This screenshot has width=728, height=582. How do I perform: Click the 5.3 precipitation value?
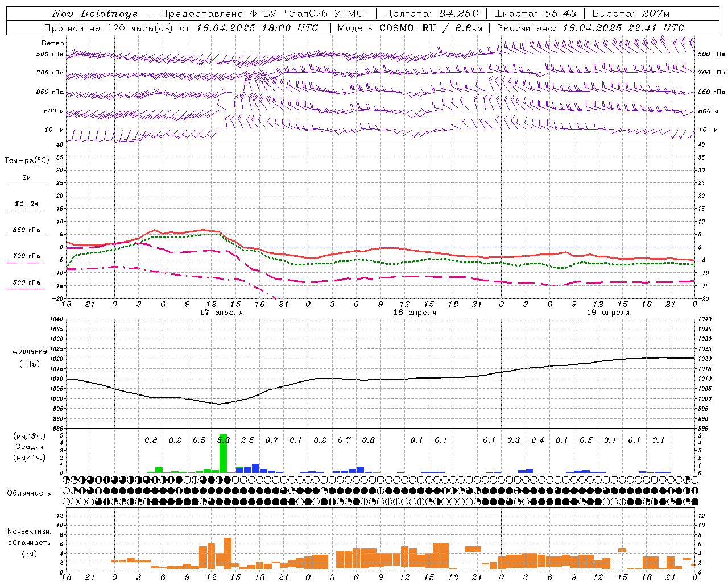click(x=224, y=440)
